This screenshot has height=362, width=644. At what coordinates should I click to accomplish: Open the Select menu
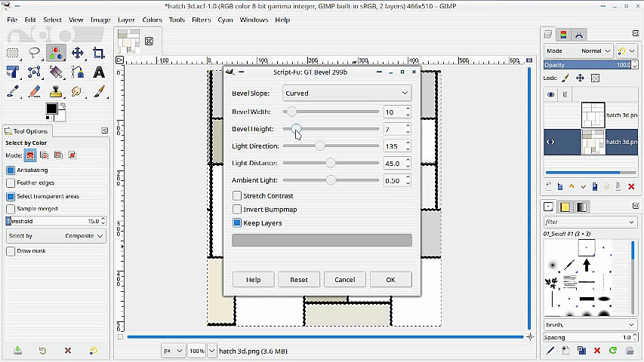[x=52, y=20]
